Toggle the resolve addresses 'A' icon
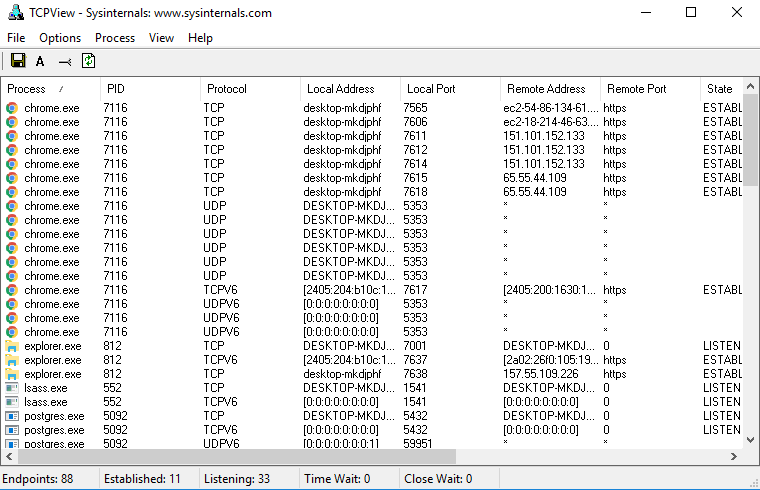Viewport: 760px width, 490px height. pyautogui.click(x=40, y=61)
